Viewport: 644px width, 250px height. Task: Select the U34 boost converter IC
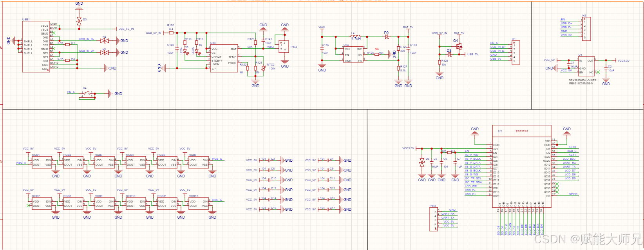pyautogui.click(x=353, y=55)
